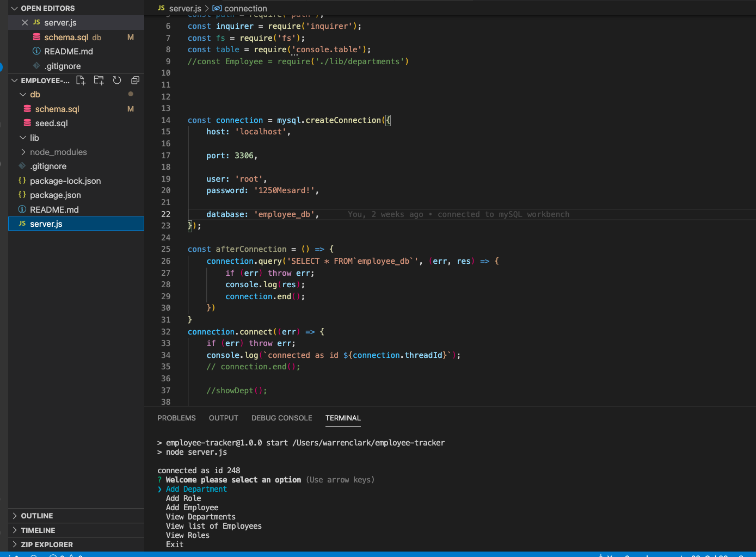Click the info icon of README.md in project tree
Screen dimensions: 756x557
[x=22, y=209]
